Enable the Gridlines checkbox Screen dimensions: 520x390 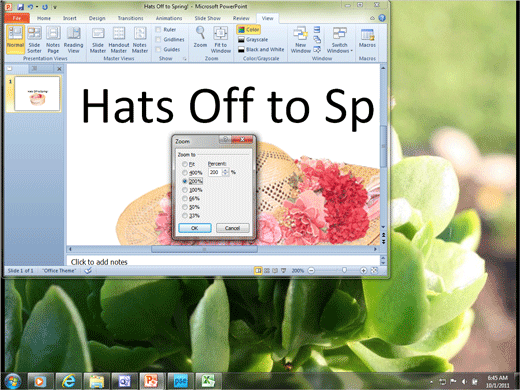click(158, 40)
